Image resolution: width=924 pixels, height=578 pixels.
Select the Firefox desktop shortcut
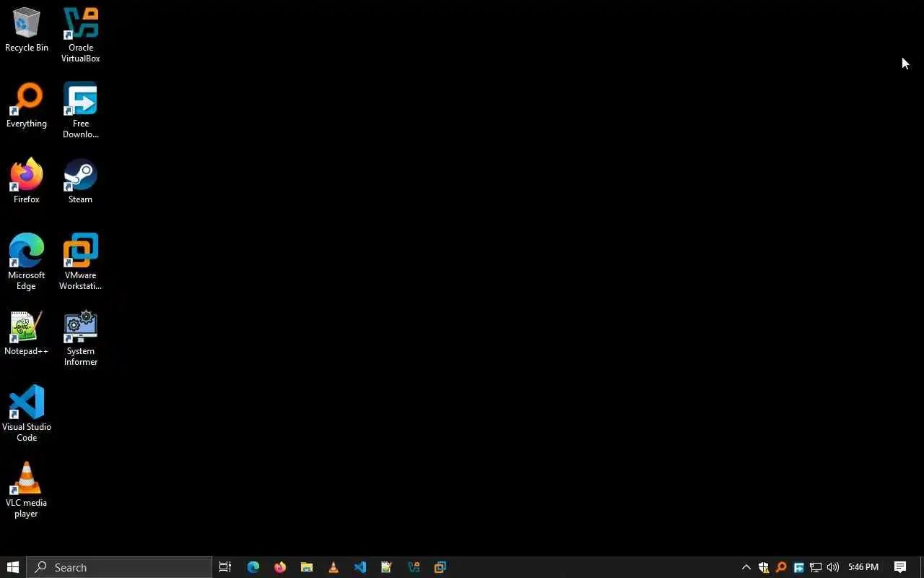pos(27,182)
